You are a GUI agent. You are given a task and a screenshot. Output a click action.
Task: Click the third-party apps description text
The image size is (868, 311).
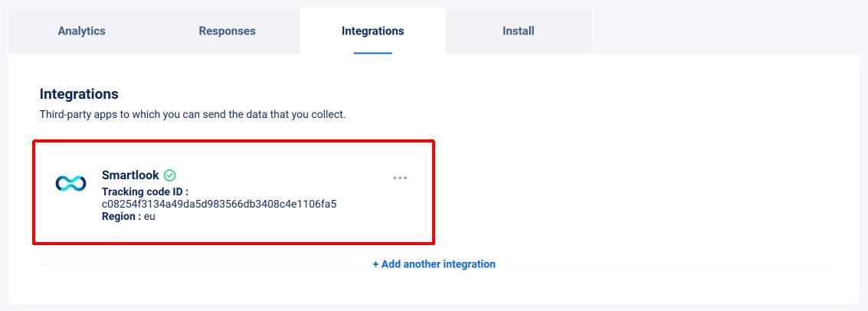point(192,116)
